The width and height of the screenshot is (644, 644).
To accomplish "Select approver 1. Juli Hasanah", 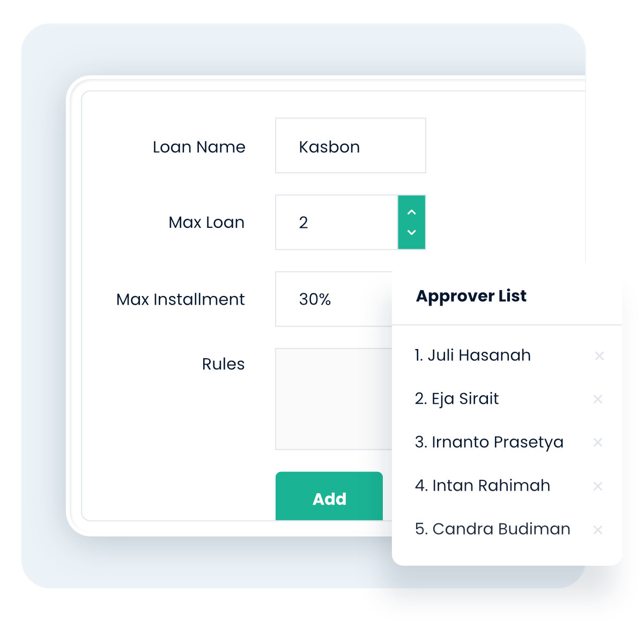I will point(472,356).
